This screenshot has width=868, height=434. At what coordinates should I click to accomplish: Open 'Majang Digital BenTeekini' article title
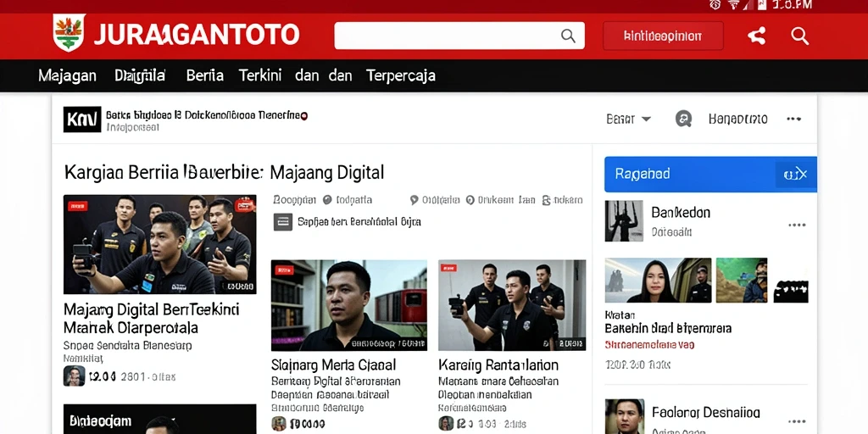(151, 318)
